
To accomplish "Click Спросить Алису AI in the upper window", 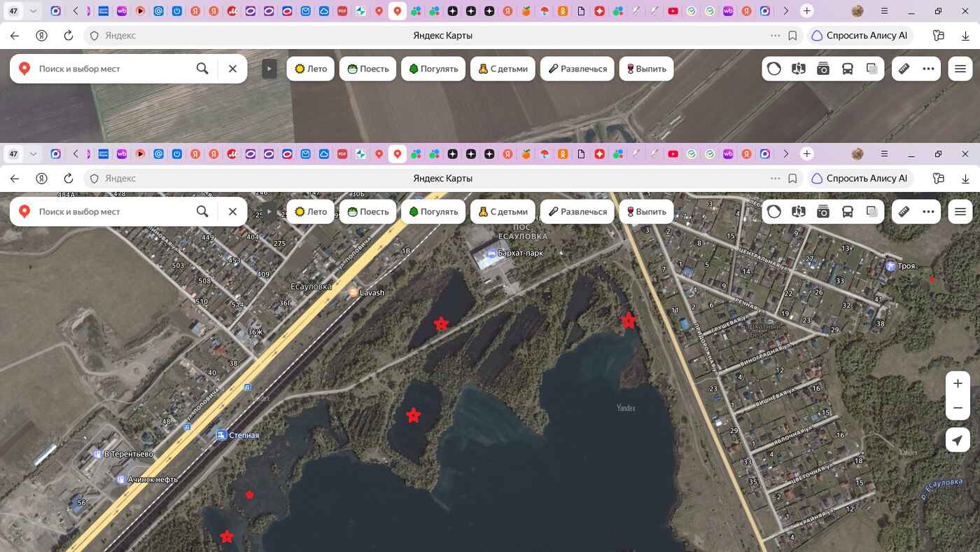I will 860,36.
